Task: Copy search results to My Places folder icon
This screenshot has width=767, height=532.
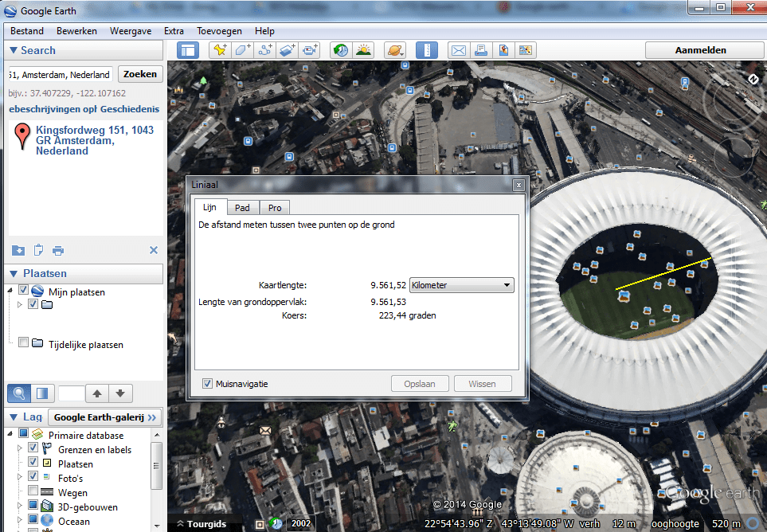Action: click(x=18, y=250)
